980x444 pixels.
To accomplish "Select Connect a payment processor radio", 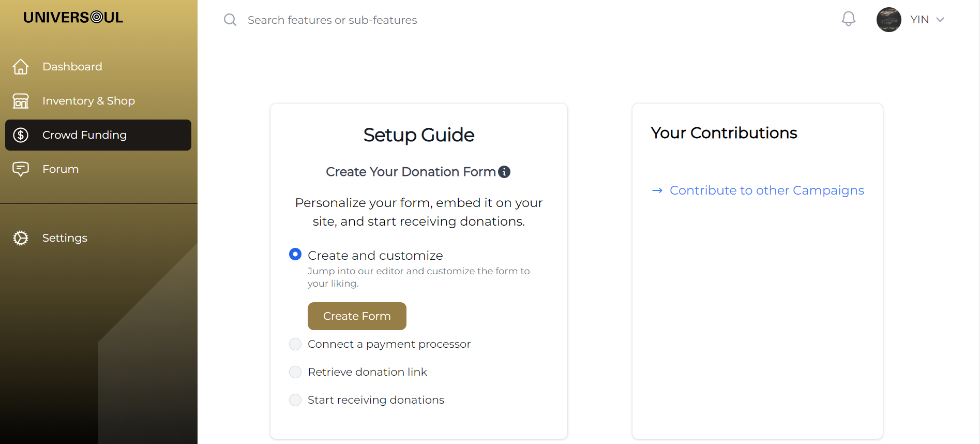I will click(295, 344).
